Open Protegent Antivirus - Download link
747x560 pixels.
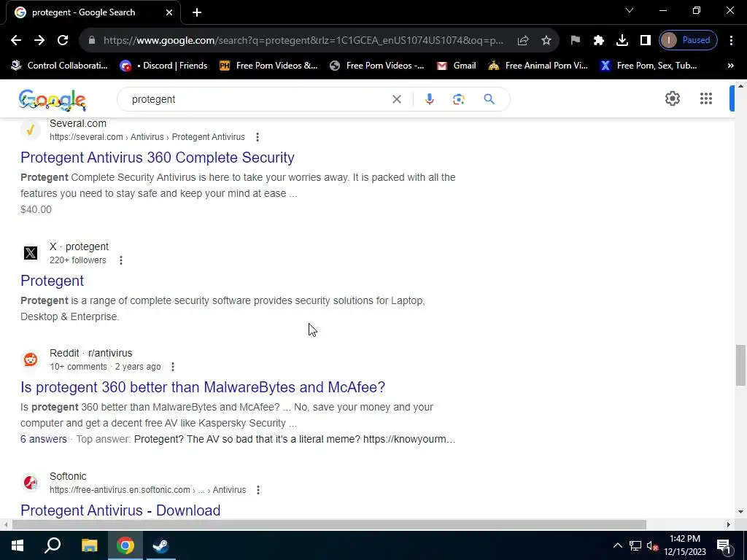point(120,510)
